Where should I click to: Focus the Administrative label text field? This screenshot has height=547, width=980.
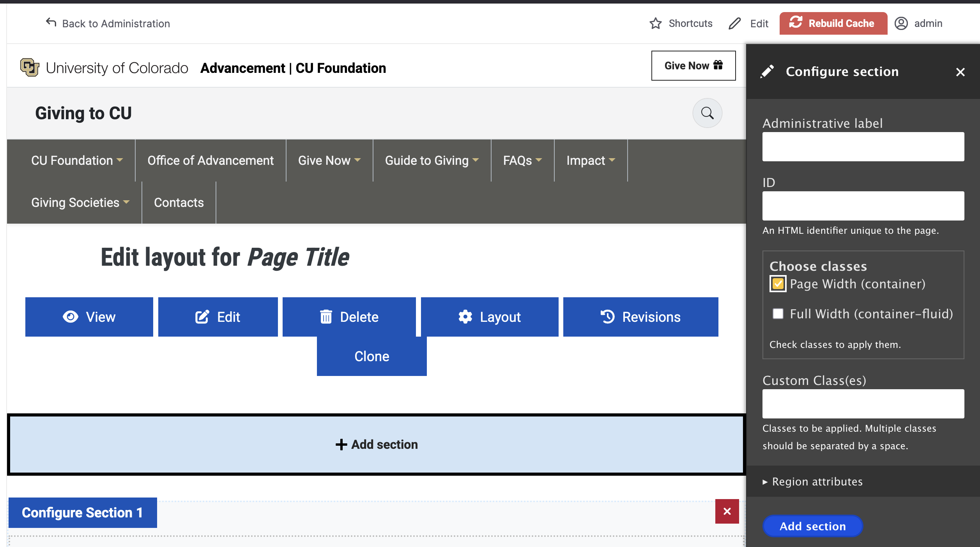863,146
